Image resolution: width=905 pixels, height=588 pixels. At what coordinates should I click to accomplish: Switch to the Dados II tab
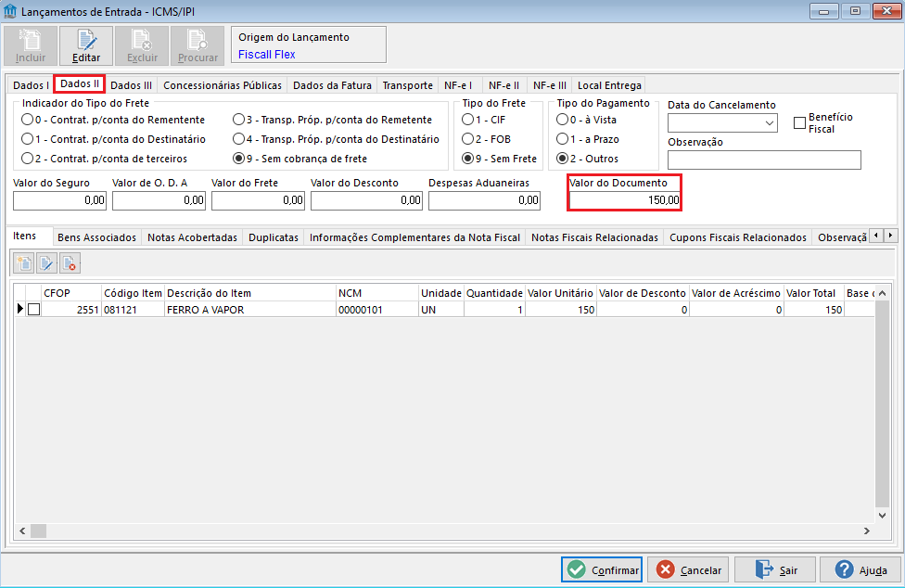click(80, 83)
